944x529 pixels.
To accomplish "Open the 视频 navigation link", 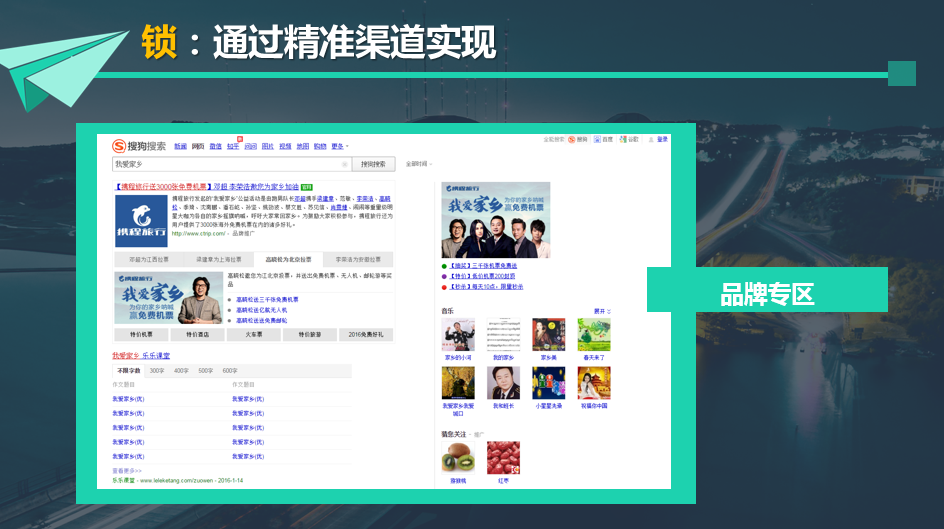I will (x=285, y=146).
